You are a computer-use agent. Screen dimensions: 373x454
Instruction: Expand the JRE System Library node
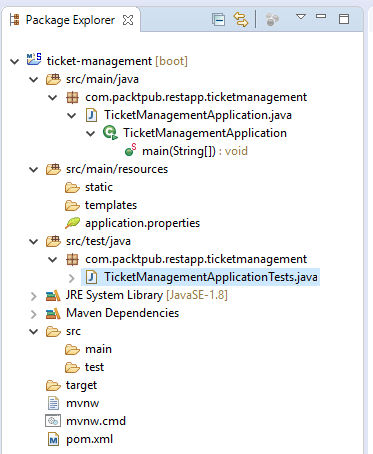[34, 296]
